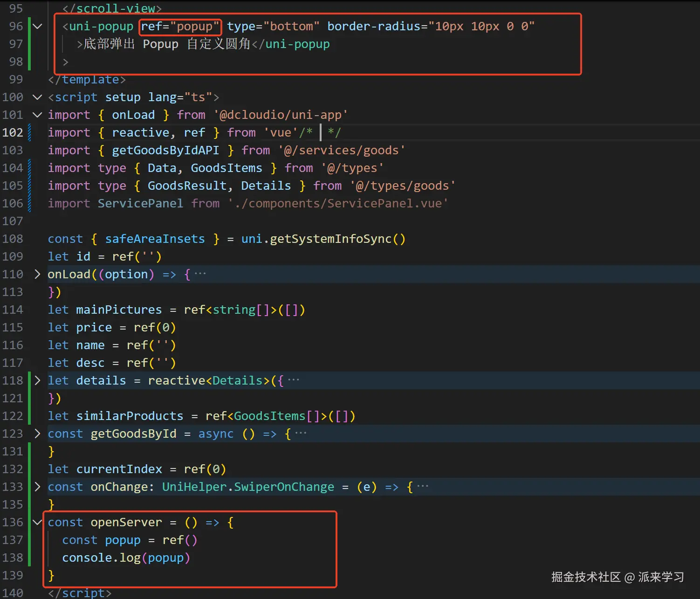Click line number 102 in the gutter

tap(13, 133)
